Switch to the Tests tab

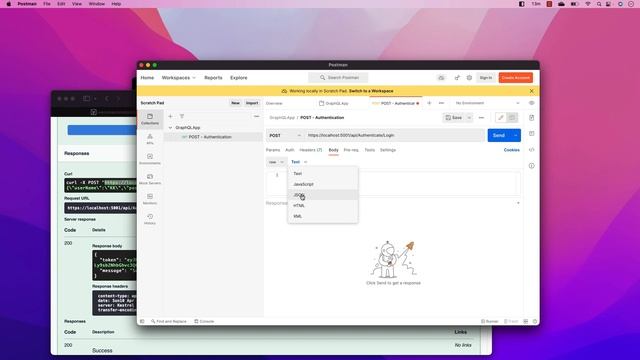pyautogui.click(x=369, y=150)
